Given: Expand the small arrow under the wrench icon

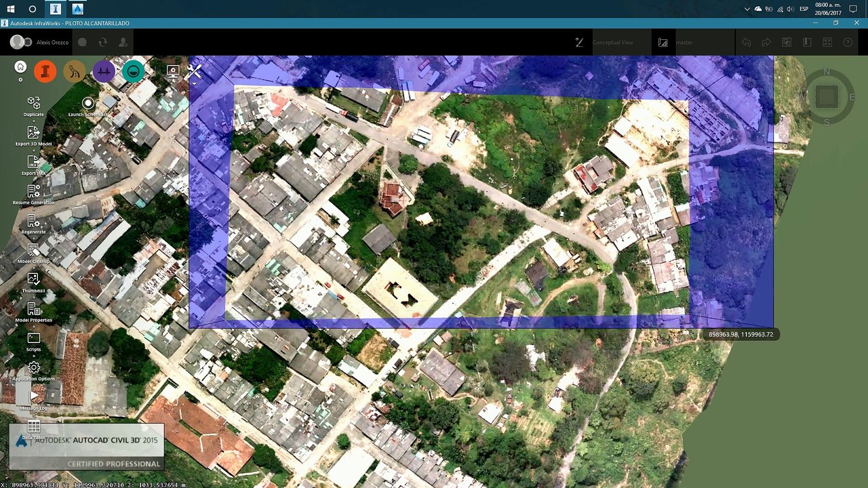Looking at the screenshot, I should [195, 83].
